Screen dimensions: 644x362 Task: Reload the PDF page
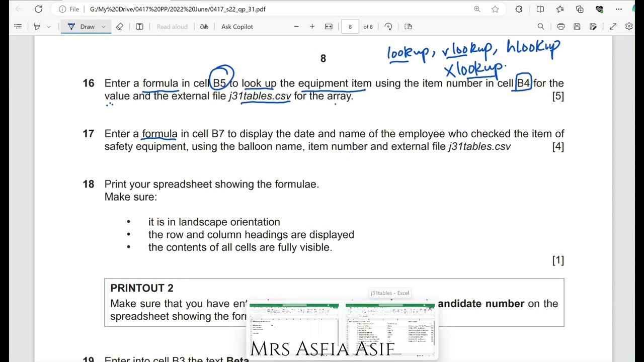pyautogui.click(x=38, y=9)
